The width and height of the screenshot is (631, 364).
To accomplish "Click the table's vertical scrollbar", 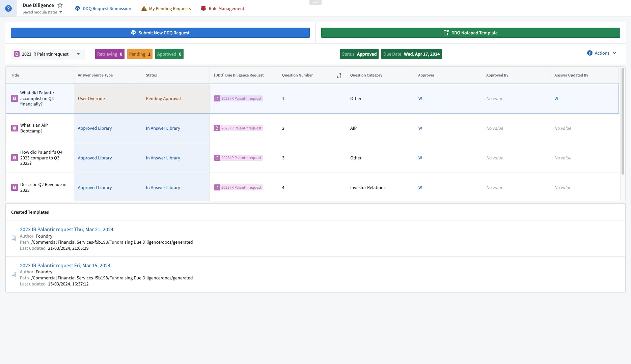I will (x=623, y=121).
